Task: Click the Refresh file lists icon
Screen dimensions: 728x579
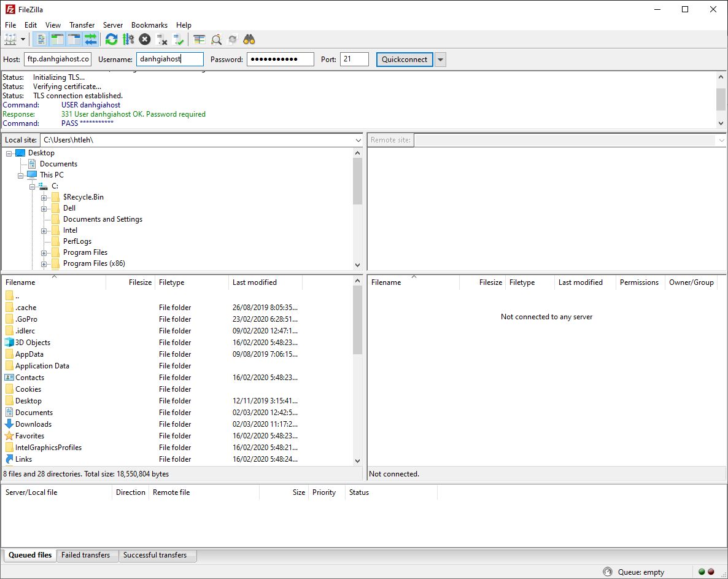Action: pos(111,40)
